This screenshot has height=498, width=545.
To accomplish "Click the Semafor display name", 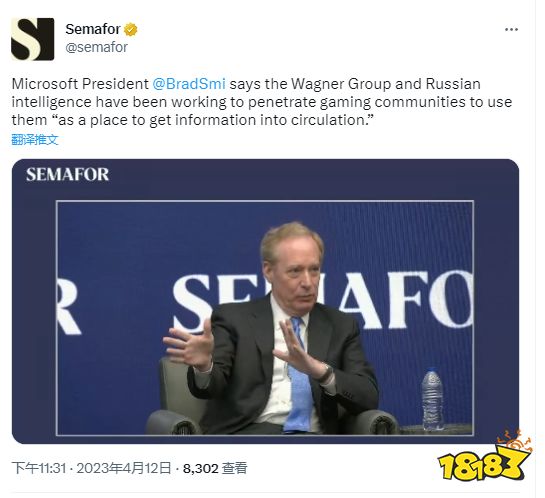I will (93, 29).
